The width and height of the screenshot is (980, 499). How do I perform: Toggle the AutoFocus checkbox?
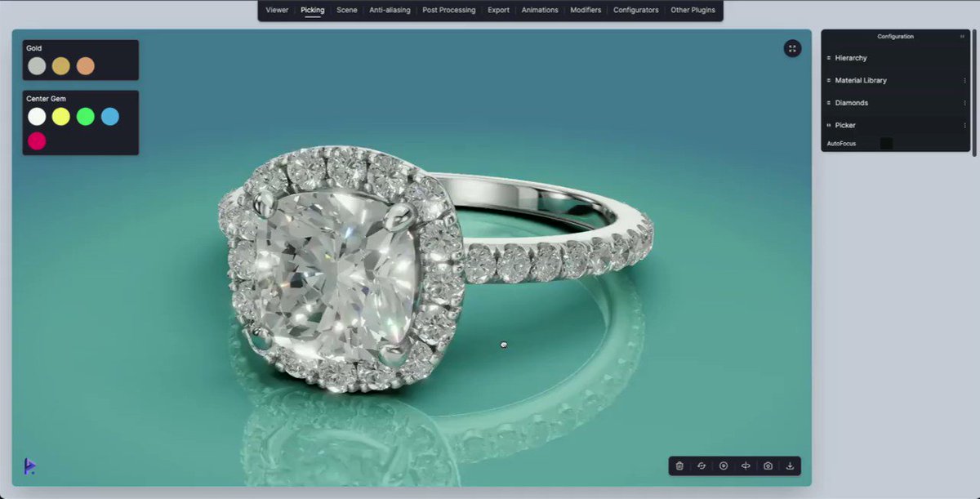pos(886,144)
